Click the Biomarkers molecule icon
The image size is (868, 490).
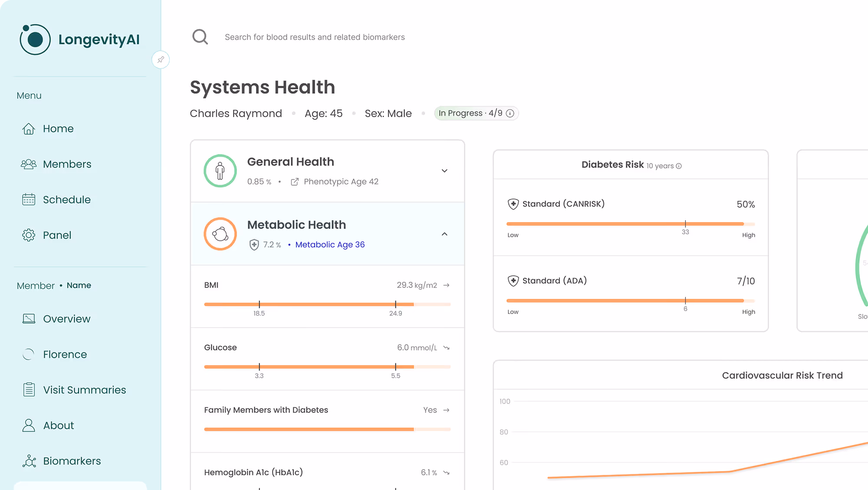point(29,461)
